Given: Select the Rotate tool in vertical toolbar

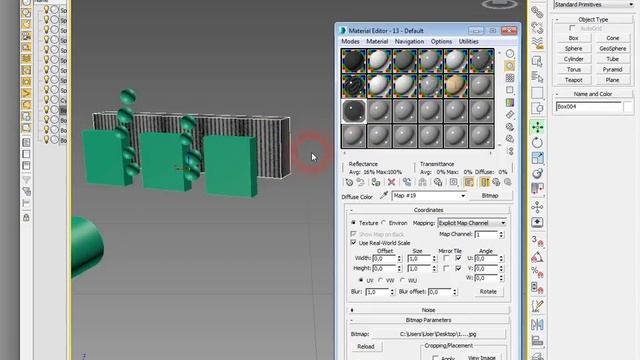Looking at the screenshot, I should [x=538, y=142].
